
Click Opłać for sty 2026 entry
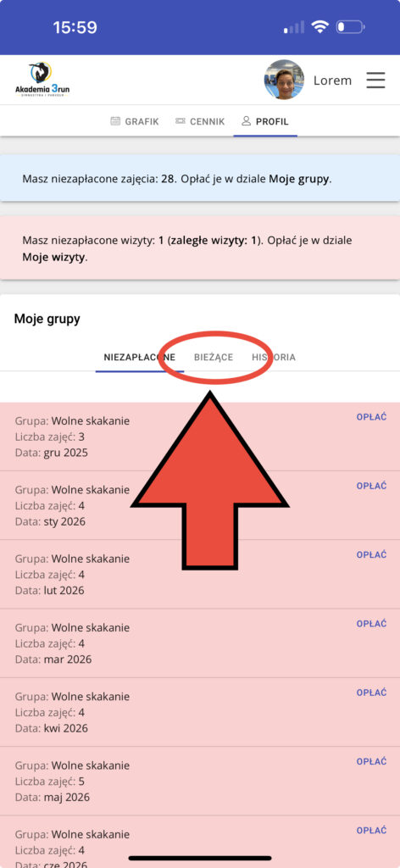(371, 486)
